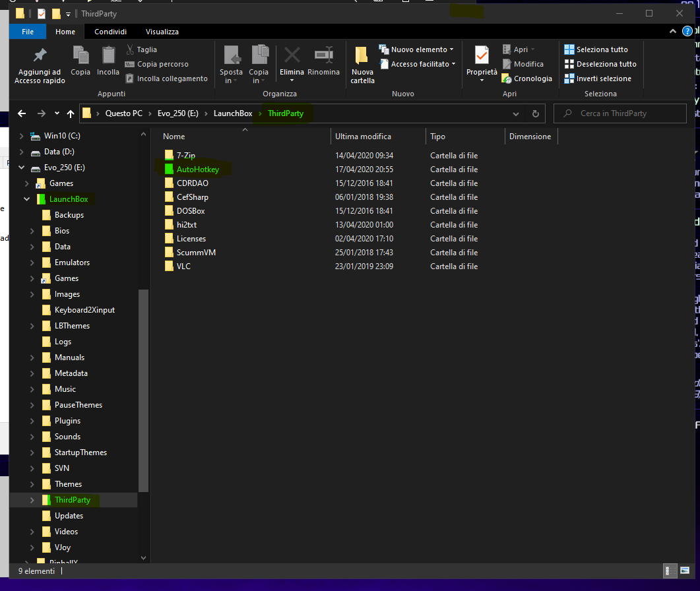The width and height of the screenshot is (700, 591).
Task: Click Evo_250 (E:) breadcrumb
Action: pos(178,113)
